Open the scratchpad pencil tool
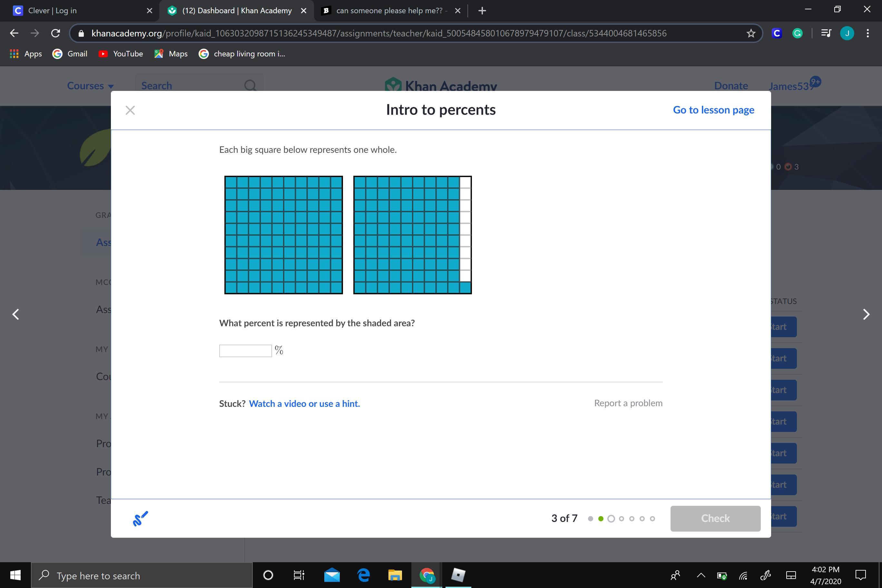 (x=141, y=519)
